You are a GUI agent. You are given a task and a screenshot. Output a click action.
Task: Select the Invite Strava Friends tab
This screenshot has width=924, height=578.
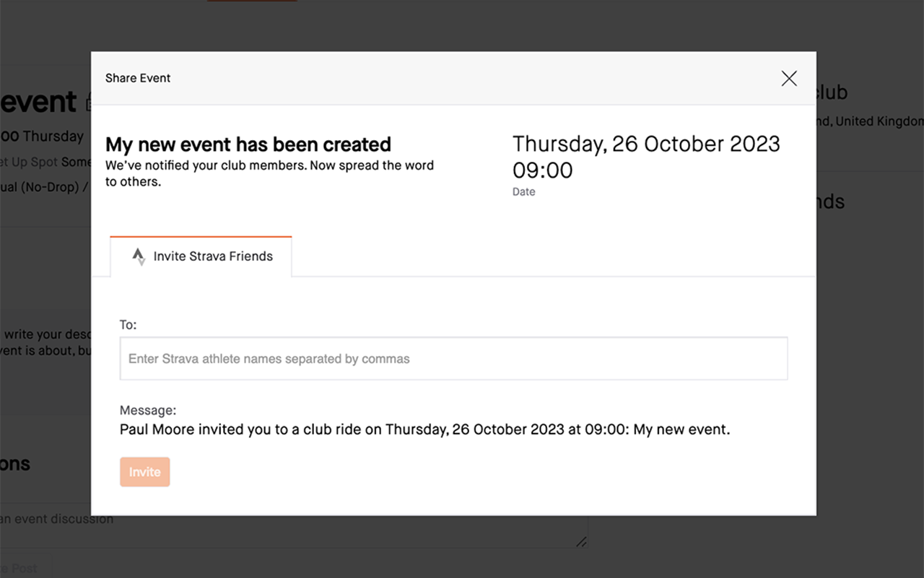tap(201, 256)
